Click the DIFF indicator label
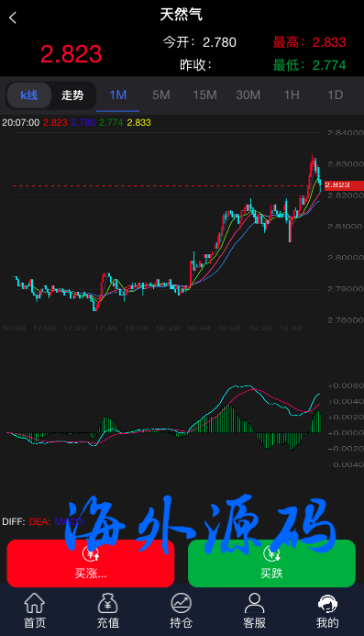 coord(14,521)
